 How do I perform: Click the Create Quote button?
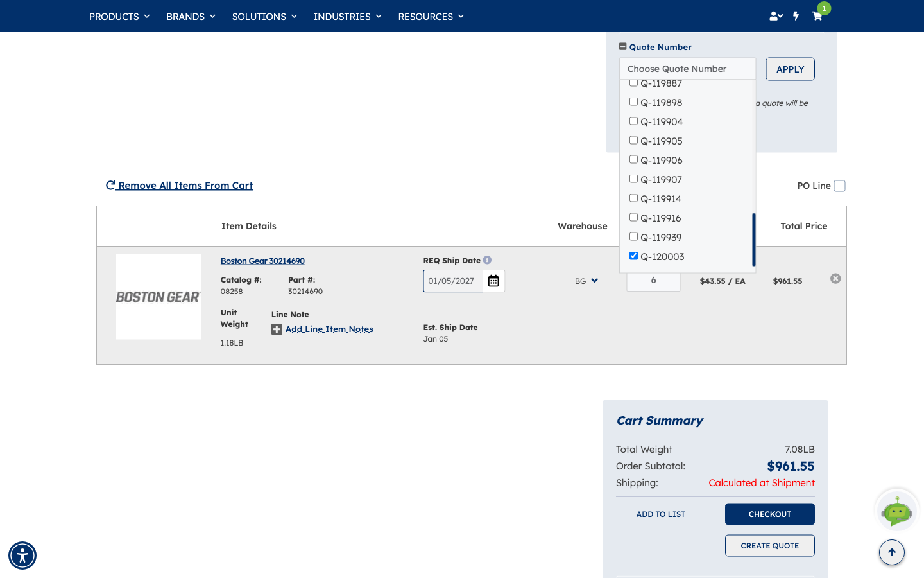[x=770, y=546]
